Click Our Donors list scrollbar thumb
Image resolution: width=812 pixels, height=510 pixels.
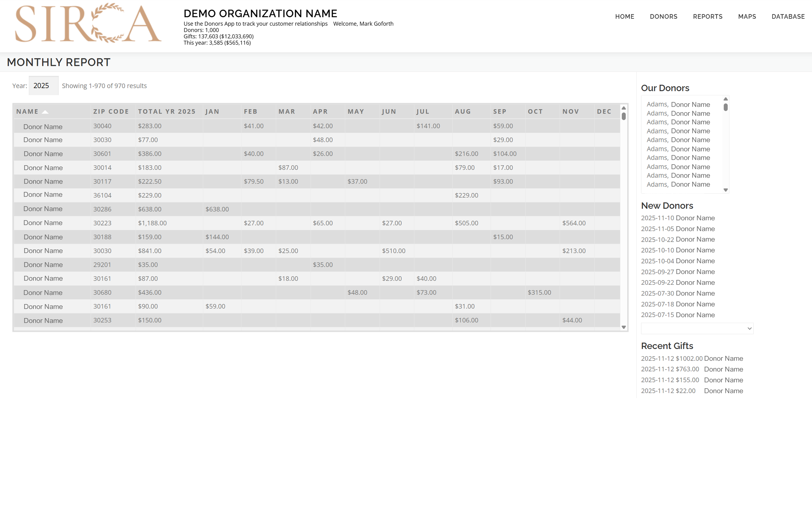pos(725,107)
